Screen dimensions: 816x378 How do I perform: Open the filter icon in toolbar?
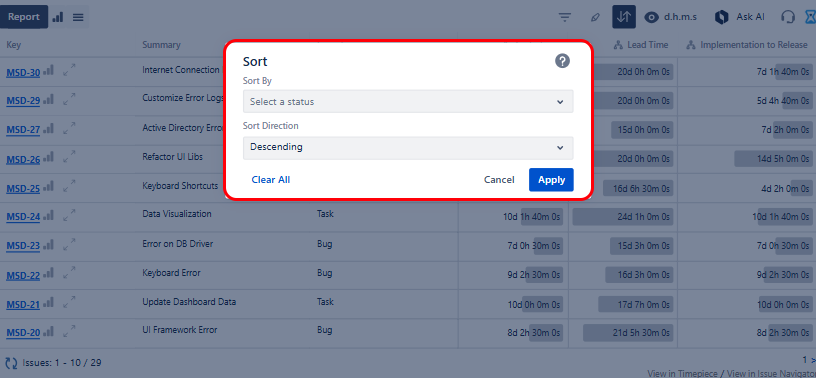[565, 17]
